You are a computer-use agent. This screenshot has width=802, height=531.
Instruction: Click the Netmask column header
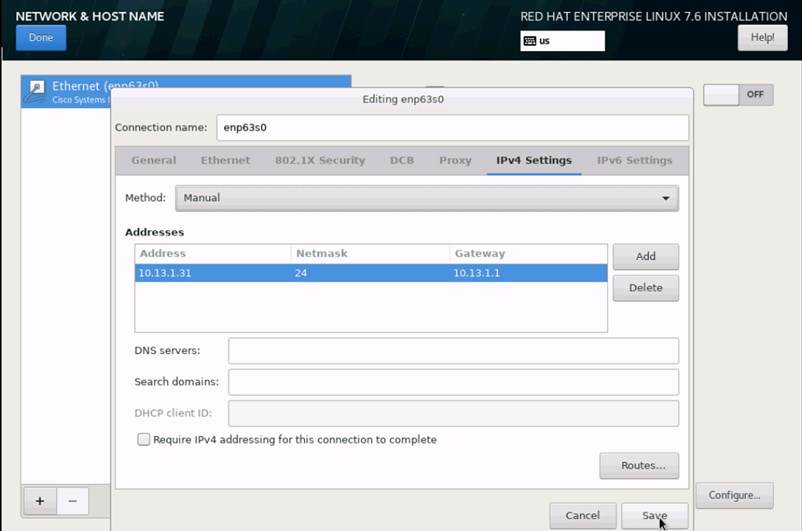click(370, 254)
